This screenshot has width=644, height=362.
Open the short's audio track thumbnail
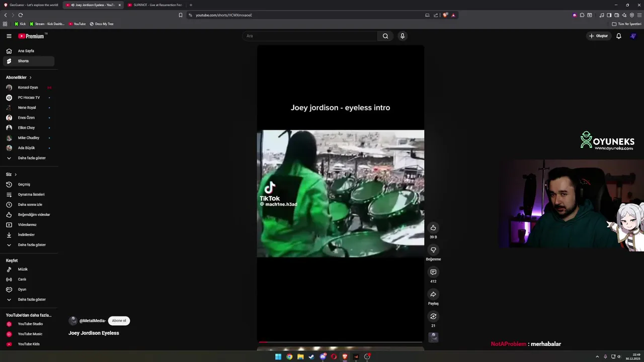coord(433,337)
